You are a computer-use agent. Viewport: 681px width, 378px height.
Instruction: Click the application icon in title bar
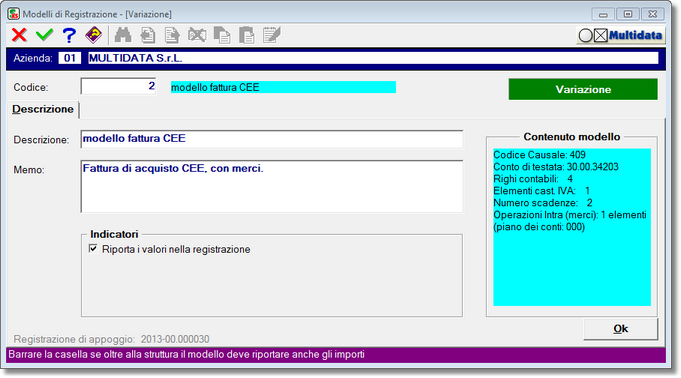pos(13,14)
